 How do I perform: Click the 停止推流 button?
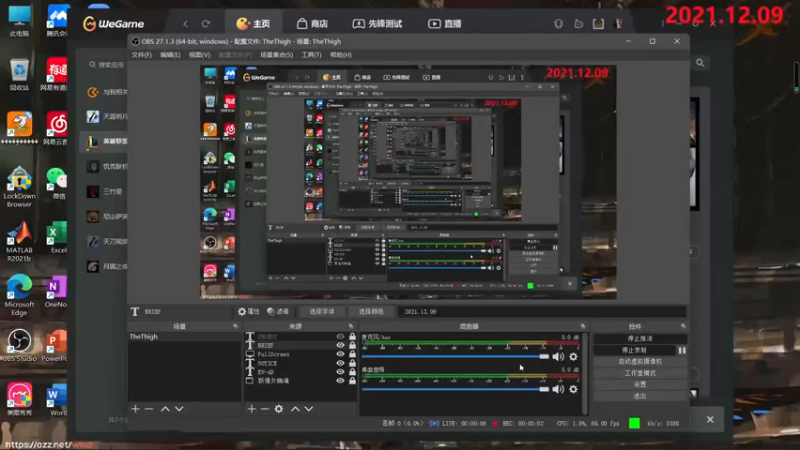(640, 339)
